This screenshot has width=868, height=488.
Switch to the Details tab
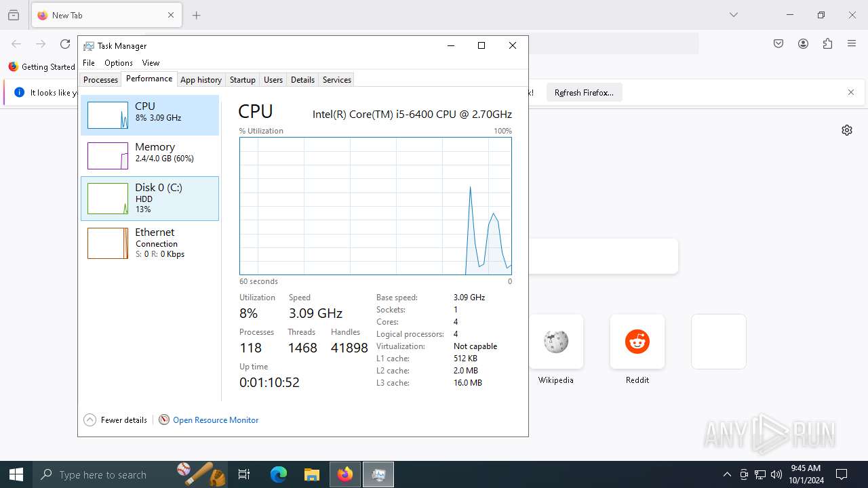(302, 79)
